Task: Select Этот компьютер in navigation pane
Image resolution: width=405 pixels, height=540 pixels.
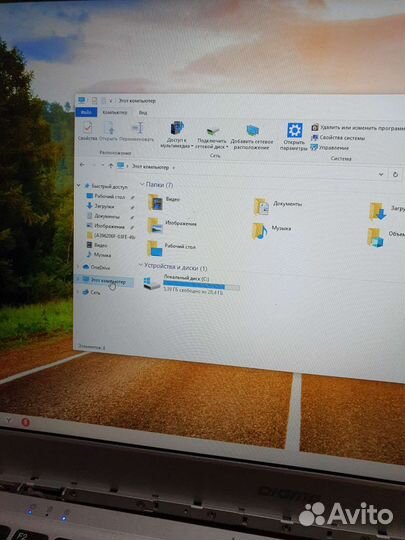Action: click(x=104, y=281)
